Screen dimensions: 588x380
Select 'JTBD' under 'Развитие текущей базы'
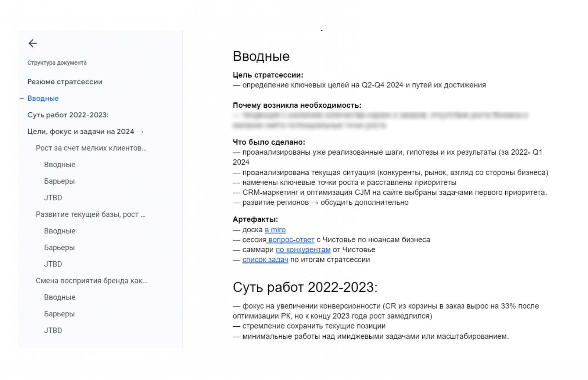53,264
